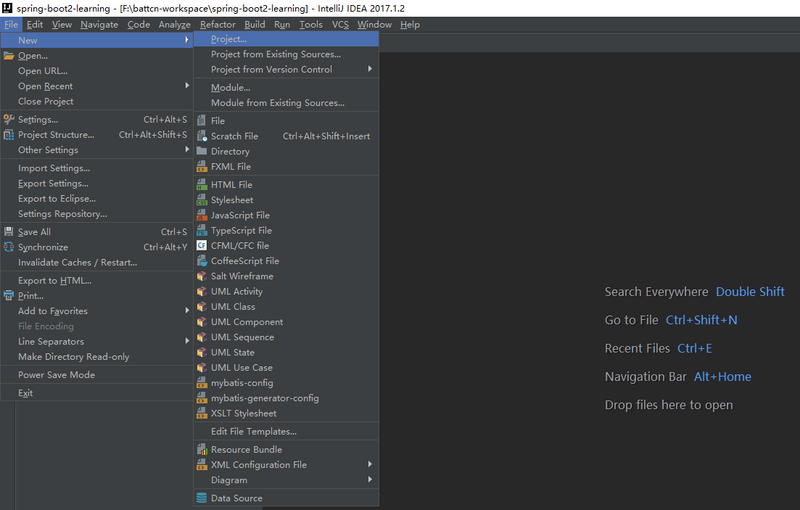Open the View menu
The image size is (800, 510).
click(62, 24)
